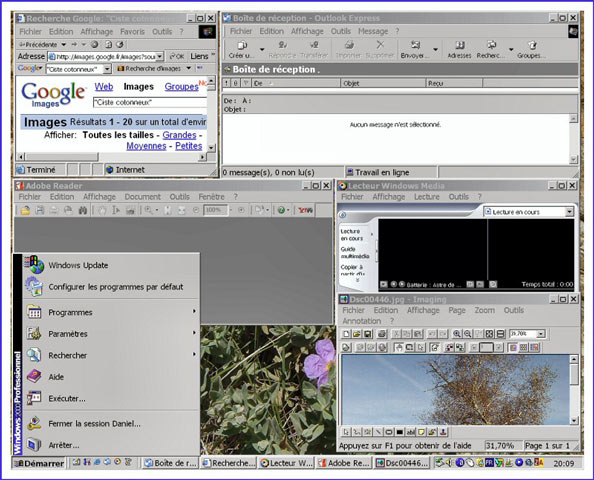Select the Filled Rectangle annotation tool in Imaging
594x480 pixels.
pos(399,432)
